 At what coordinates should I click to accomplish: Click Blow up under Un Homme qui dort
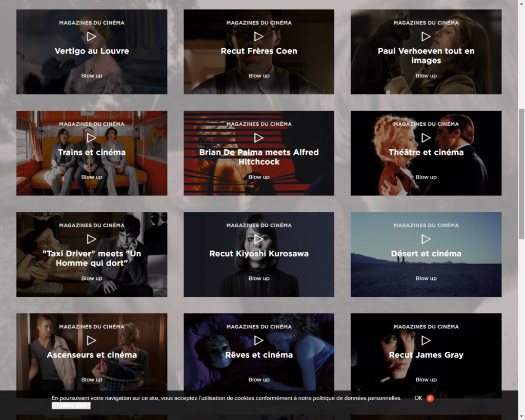pyautogui.click(x=92, y=278)
